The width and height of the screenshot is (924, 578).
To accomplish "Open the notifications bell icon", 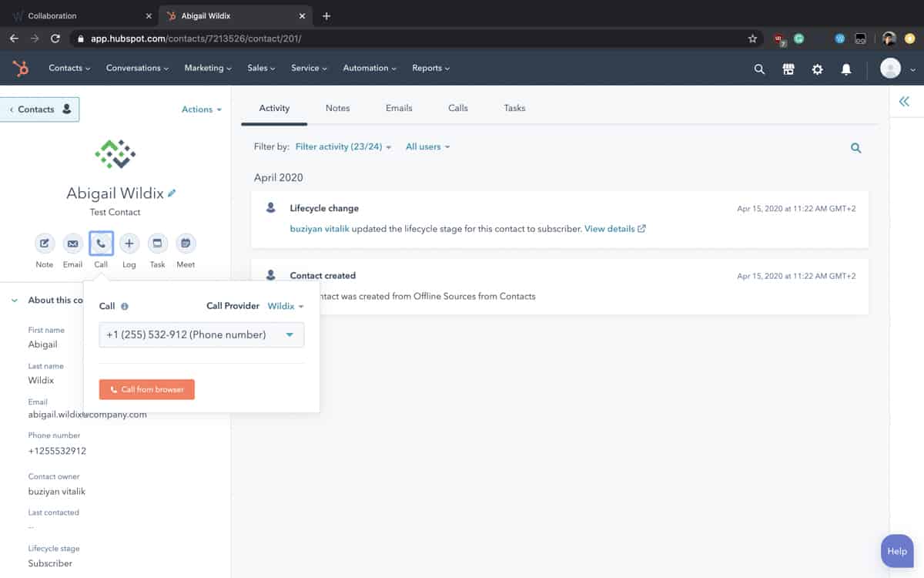I will coord(846,69).
